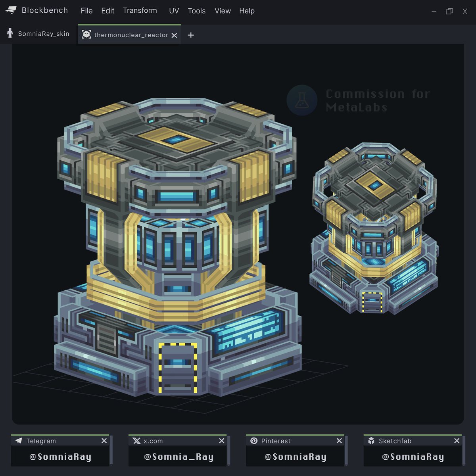Maximize the Blockbench window
This screenshot has height=476, width=476.
point(449,11)
